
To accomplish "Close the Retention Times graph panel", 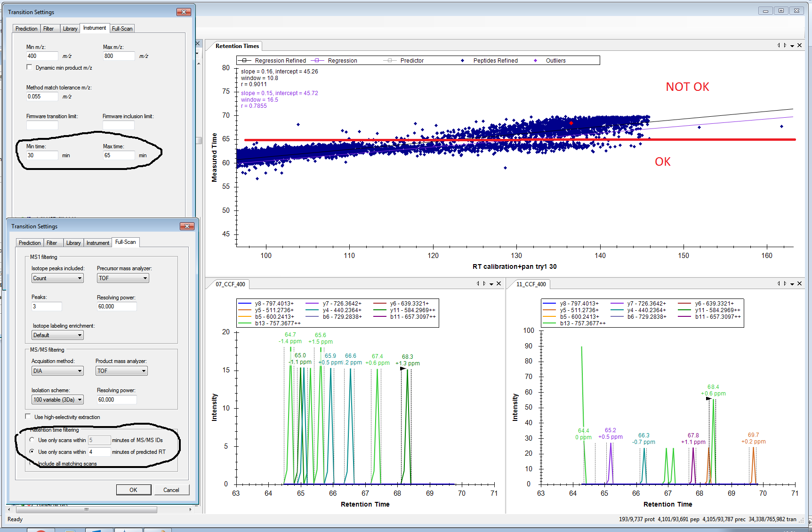I will (x=799, y=46).
